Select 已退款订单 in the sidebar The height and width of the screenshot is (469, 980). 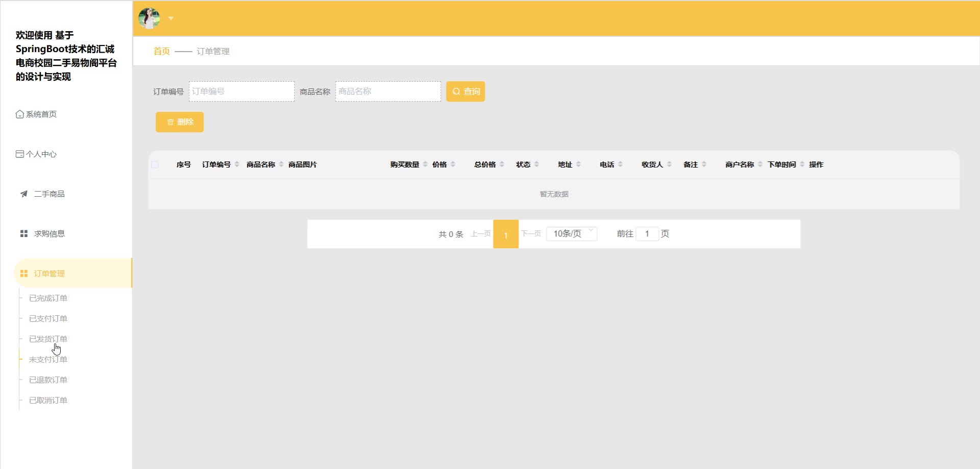(x=48, y=380)
